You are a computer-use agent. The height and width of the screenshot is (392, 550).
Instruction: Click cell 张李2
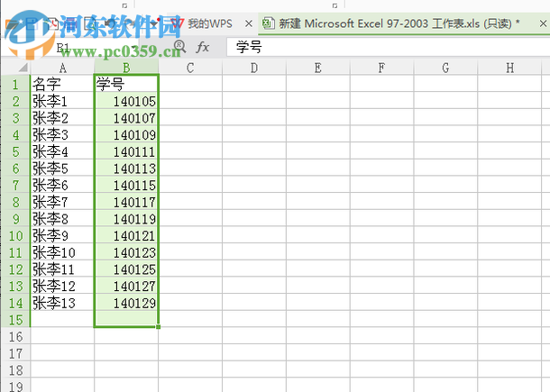point(62,118)
